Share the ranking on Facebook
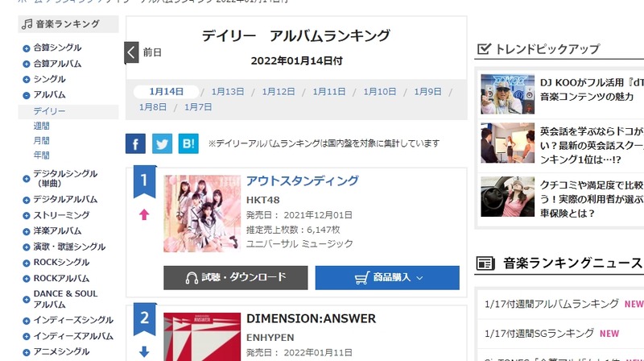This screenshot has height=361, width=644. pos(135,143)
